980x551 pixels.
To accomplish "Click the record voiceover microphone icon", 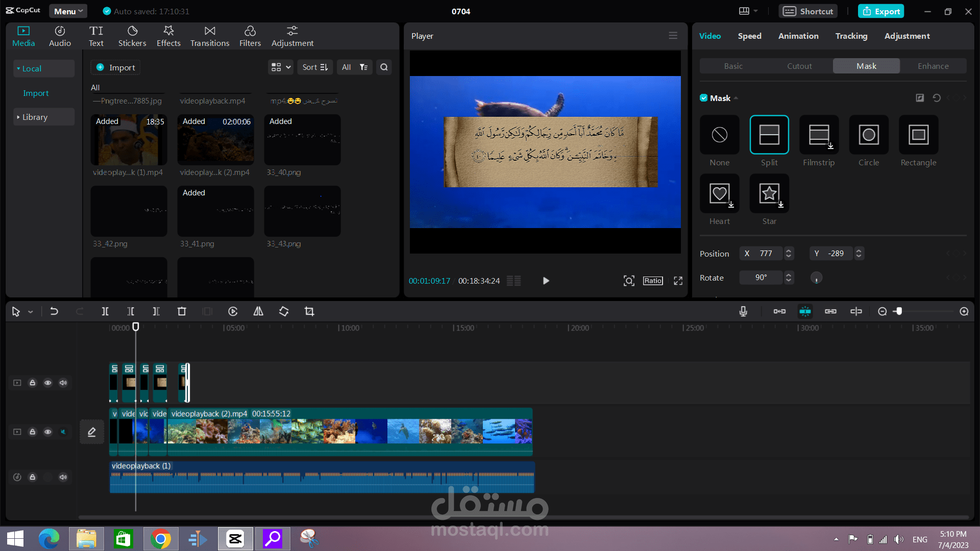I will point(743,311).
